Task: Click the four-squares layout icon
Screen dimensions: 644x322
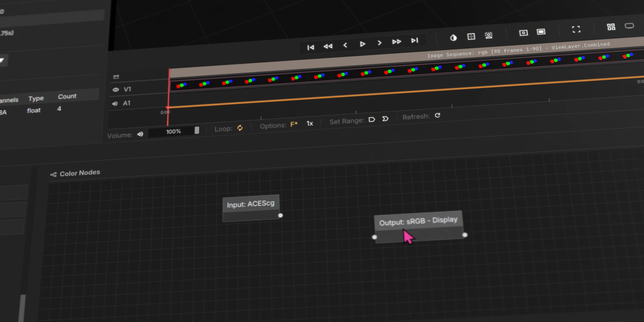Action: click(611, 27)
